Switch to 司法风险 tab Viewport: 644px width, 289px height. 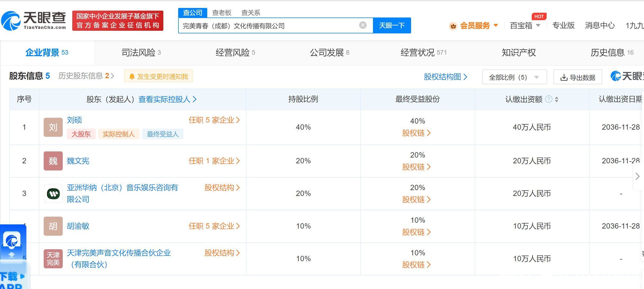[x=141, y=52]
